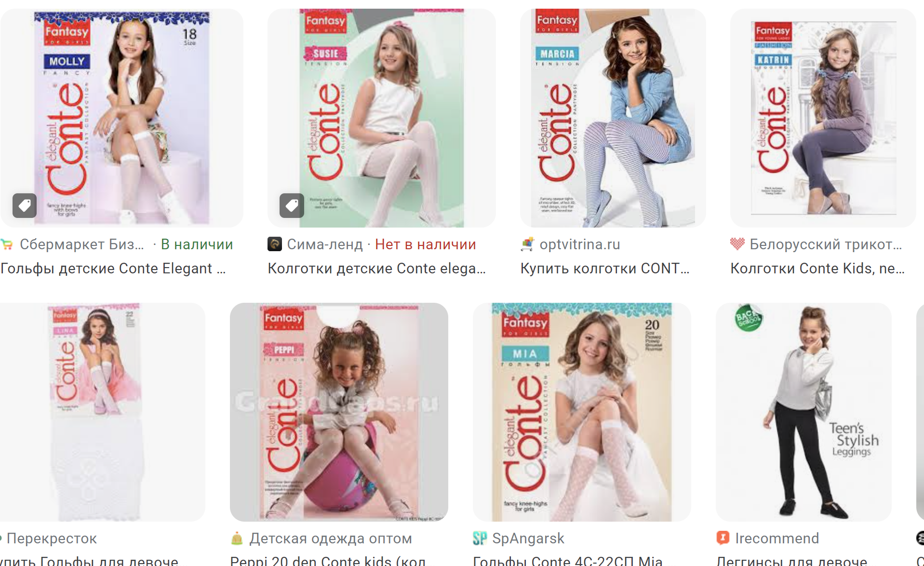Open the Mia knee-highs product image
The image size is (924, 566).
click(x=582, y=412)
